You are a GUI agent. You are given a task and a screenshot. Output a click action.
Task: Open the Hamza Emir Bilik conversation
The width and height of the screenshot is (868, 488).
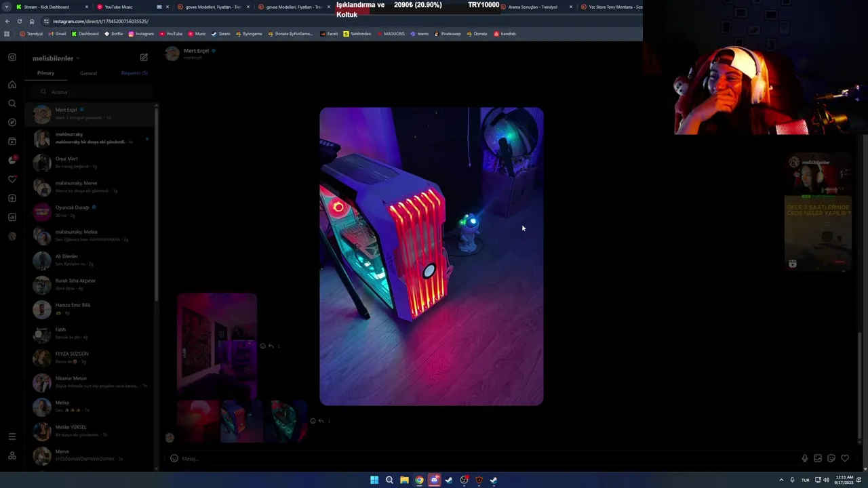pyautogui.click(x=90, y=309)
